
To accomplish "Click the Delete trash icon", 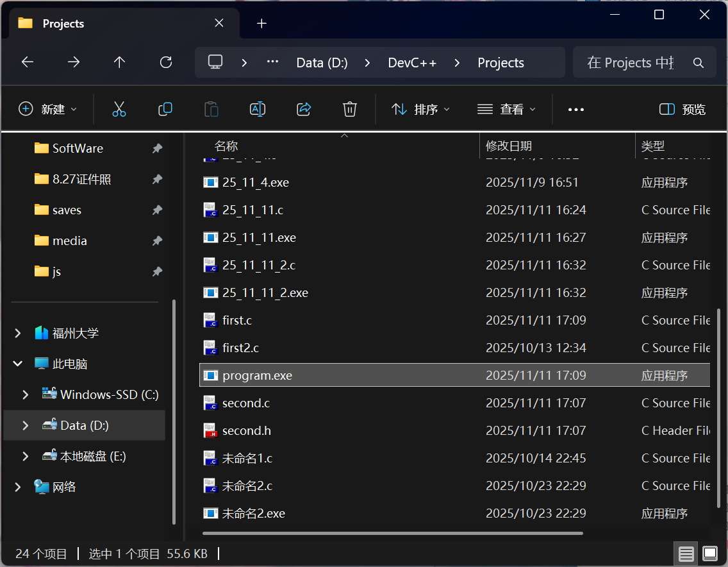I will click(350, 109).
